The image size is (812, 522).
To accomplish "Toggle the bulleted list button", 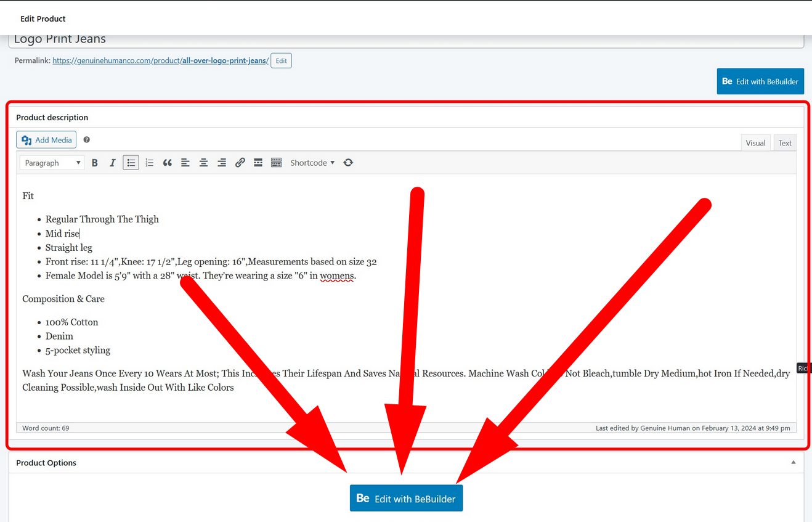I will tap(131, 163).
